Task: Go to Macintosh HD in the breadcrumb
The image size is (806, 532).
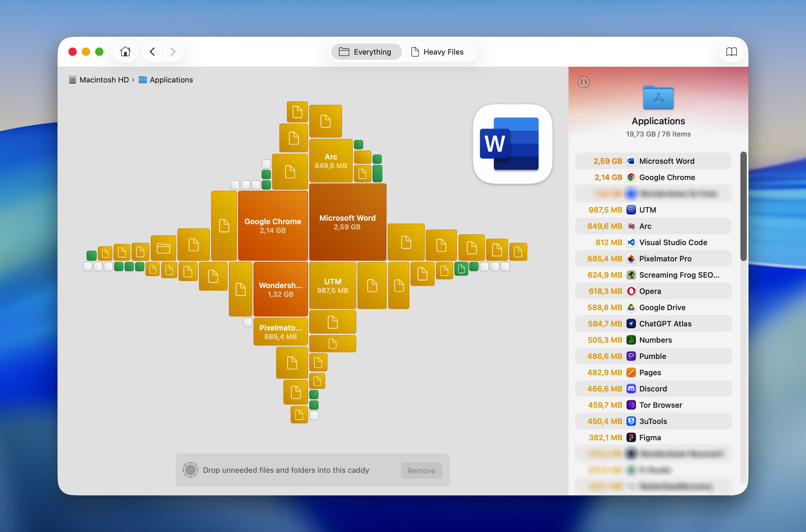Action: point(99,80)
